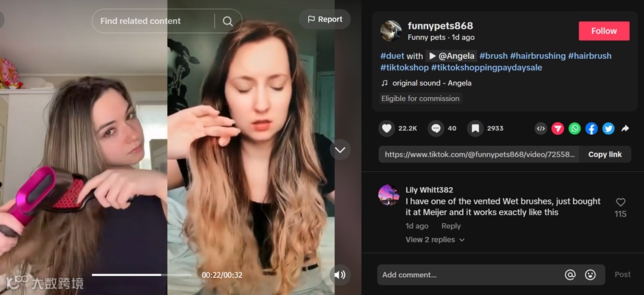Screen dimensions: 644x295
Task: Open comments via speech bubble icon
Action: click(436, 129)
